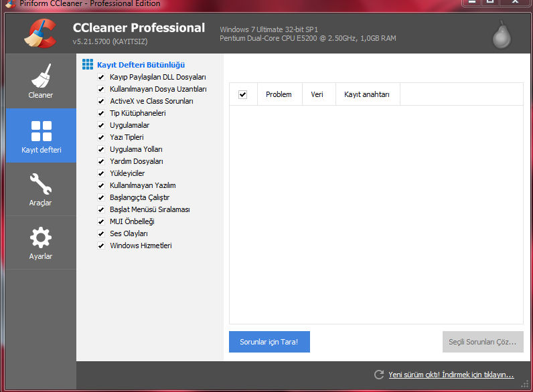
Task: Select the Kayıt defteri registry grid icon
Action: pos(41,131)
